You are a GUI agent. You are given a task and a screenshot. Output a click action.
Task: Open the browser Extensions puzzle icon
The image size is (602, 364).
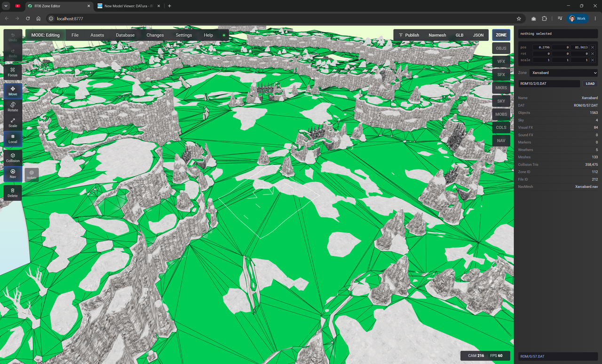(545, 18)
